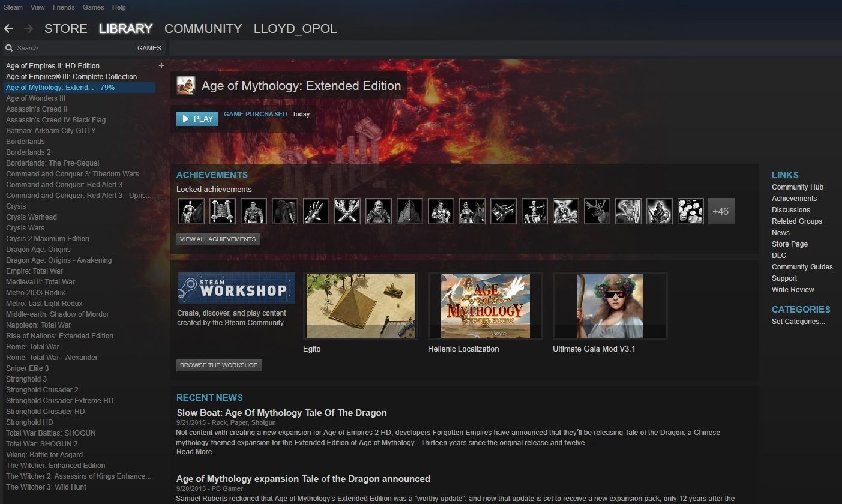This screenshot has width=842, height=504.
Task: Switch to the STORE tab
Action: [x=66, y=28]
